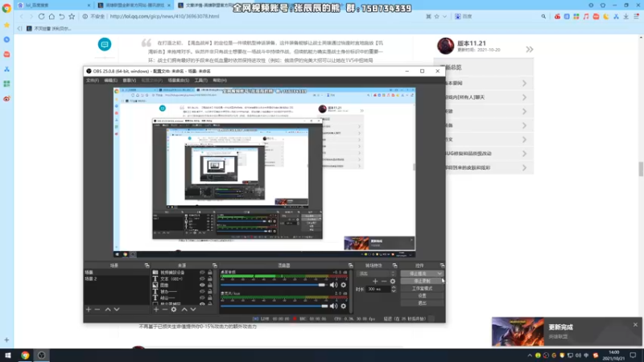
Task: Remove the scene transition with the minus icon
Action: coord(384,281)
